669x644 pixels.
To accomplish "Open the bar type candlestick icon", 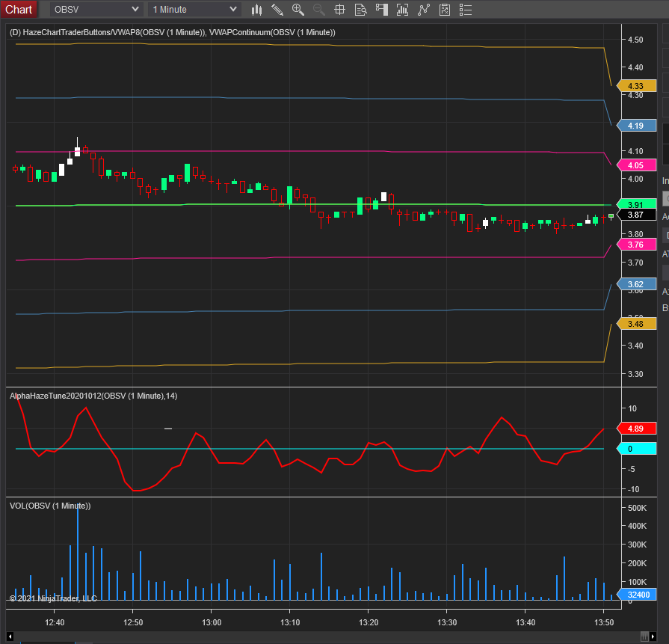I will [256, 10].
